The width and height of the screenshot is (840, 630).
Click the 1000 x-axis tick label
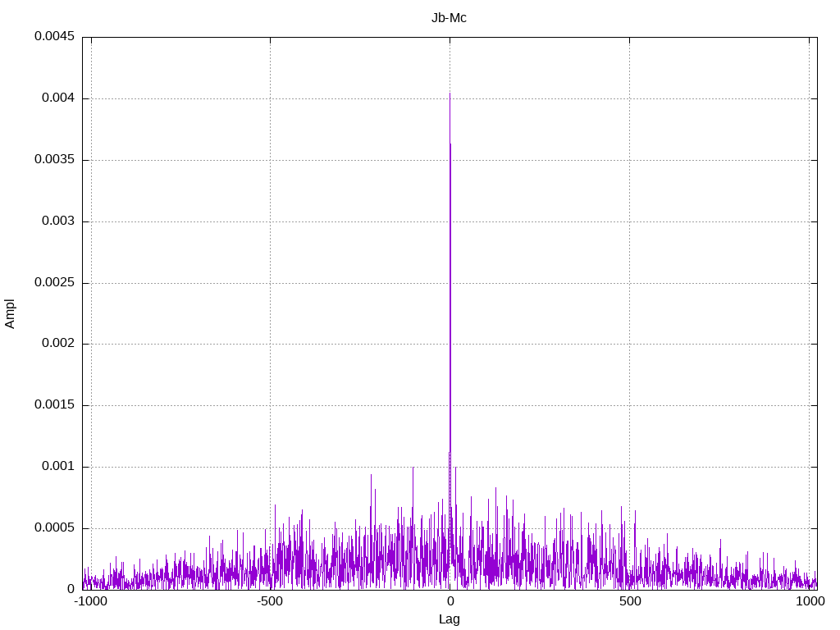[809, 601]
